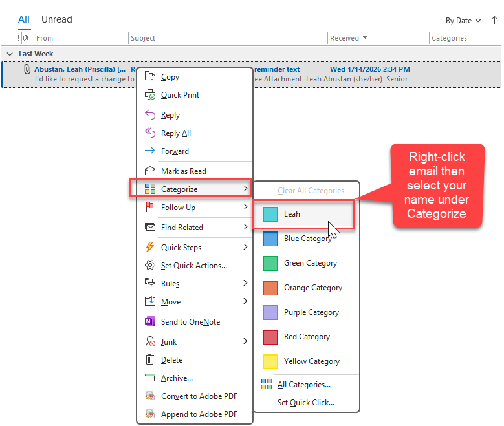Screen dimensions: 504x426
Task: Click the Copy icon in context menu
Action: [x=150, y=77]
